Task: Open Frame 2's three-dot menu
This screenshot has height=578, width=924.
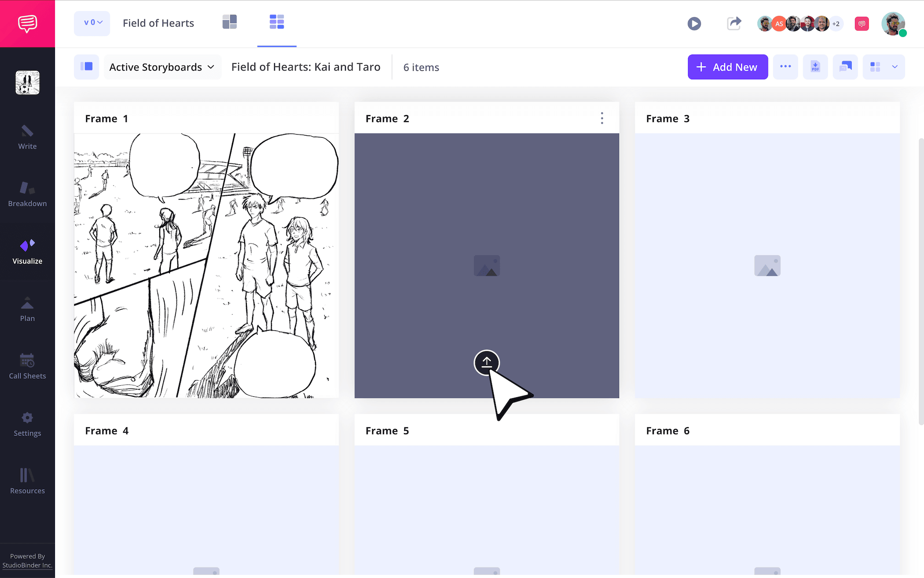Action: point(601,118)
